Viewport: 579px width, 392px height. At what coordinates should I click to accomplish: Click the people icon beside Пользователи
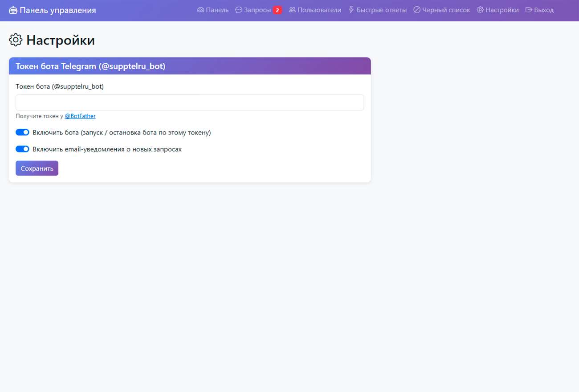(x=293, y=10)
